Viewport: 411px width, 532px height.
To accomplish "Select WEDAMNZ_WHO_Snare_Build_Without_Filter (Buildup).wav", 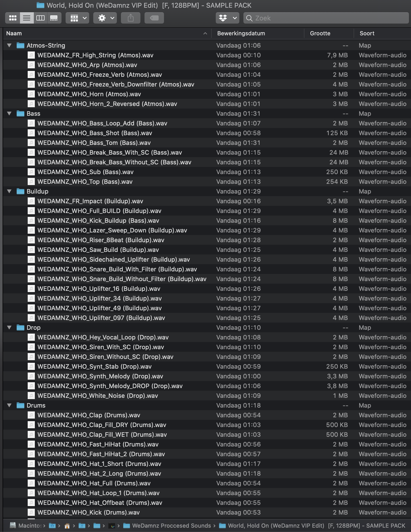I will click(122, 279).
